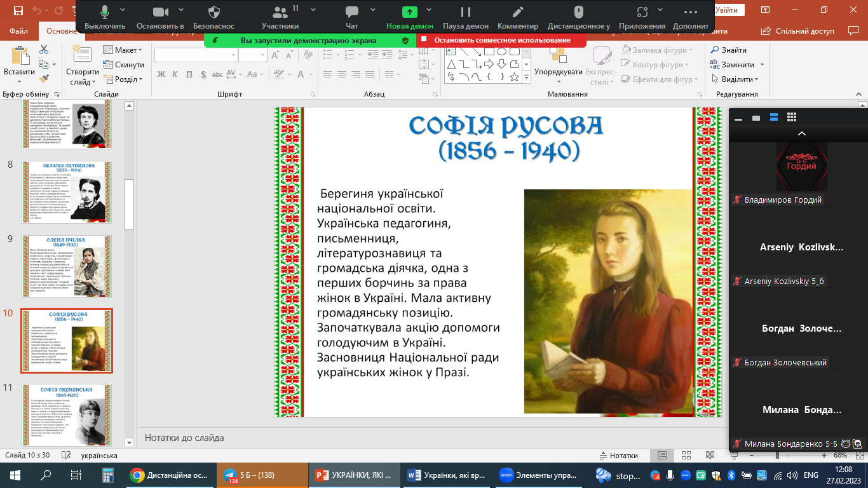Start new share in Zoom
The image size is (868, 488).
(410, 17)
